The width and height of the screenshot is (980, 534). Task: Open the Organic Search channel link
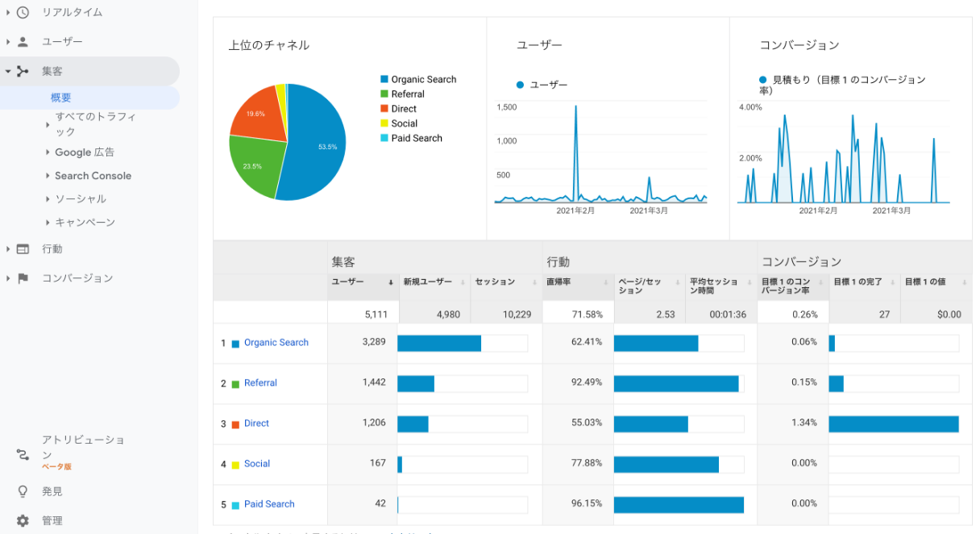[x=276, y=343]
